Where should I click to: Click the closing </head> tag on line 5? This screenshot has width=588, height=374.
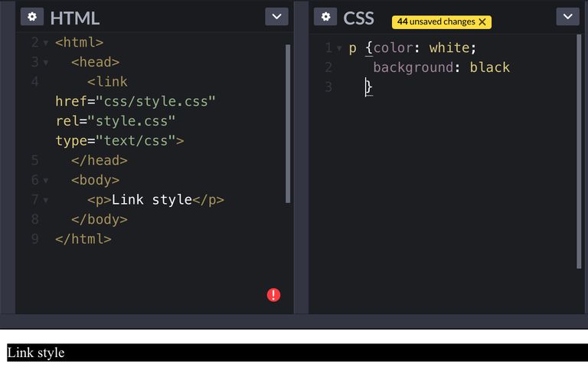[100, 160]
